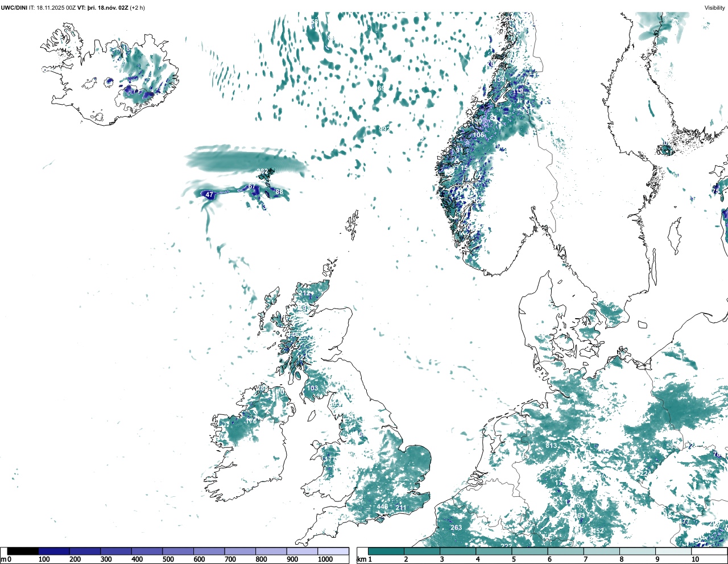
Task: Click the '452' value over southern Germany
Action: click(598, 531)
